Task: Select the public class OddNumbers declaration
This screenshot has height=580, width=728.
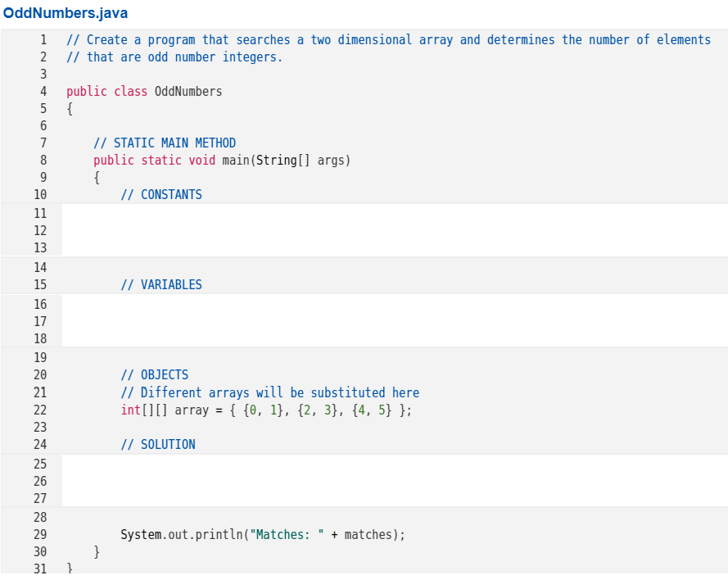Action: tap(144, 91)
